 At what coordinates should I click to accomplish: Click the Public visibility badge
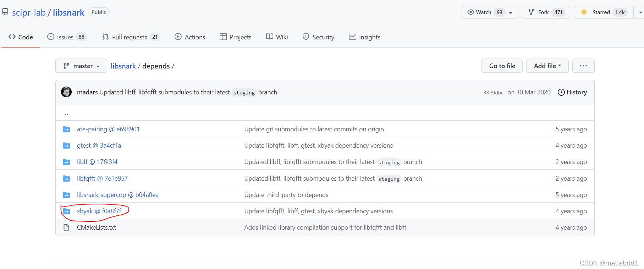(x=99, y=12)
